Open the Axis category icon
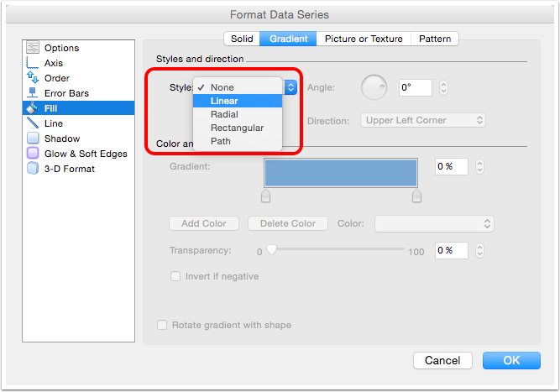Image resolution: width=560 pixels, height=392 pixels. click(x=33, y=63)
